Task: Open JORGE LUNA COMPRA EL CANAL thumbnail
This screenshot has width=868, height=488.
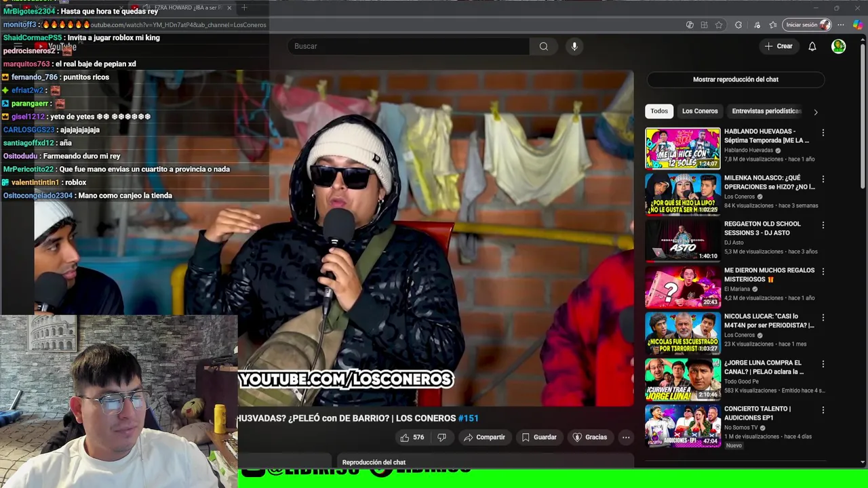Action: click(683, 379)
